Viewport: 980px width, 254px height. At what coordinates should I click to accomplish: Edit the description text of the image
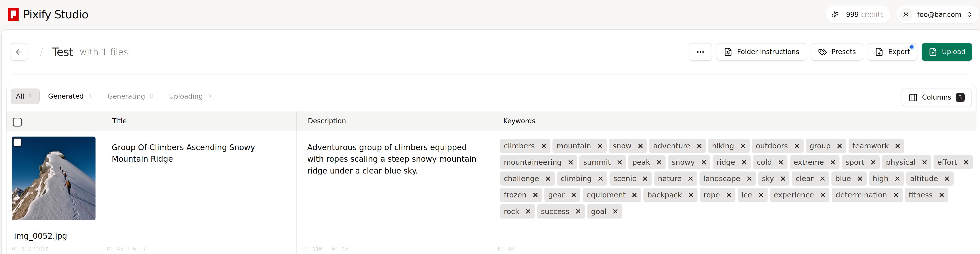click(x=391, y=159)
